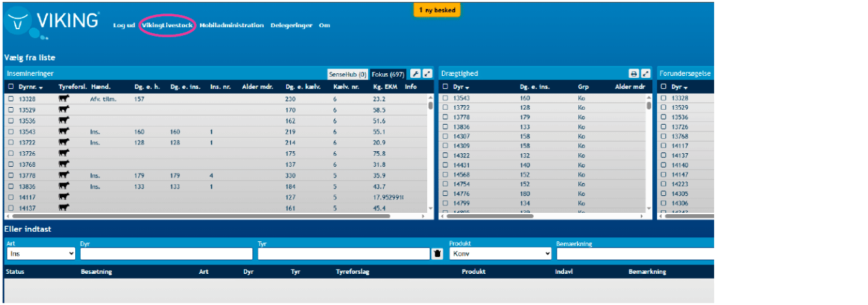Sort Insemineringer by Dyrnr. column

click(x=31, y=87)
